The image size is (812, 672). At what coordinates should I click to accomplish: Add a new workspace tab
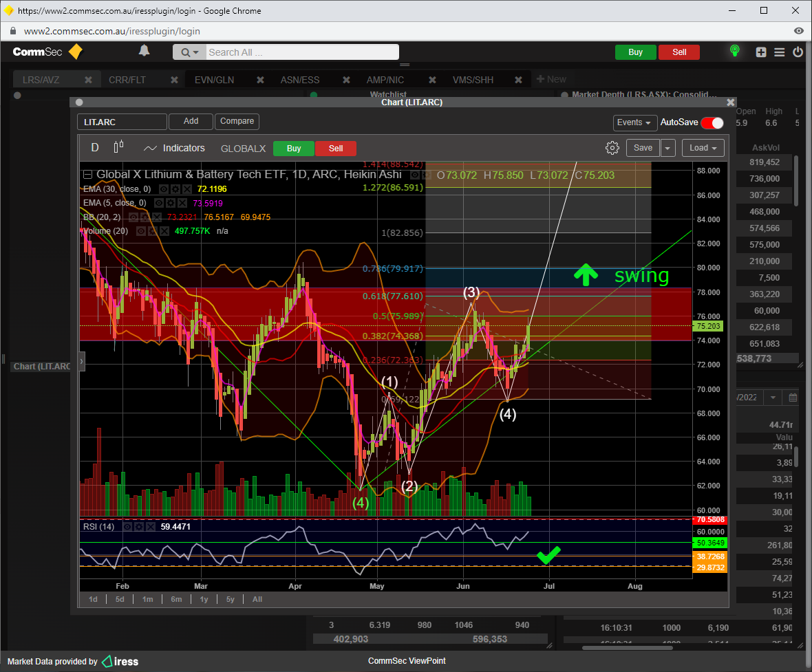click(x=551, y=79)
